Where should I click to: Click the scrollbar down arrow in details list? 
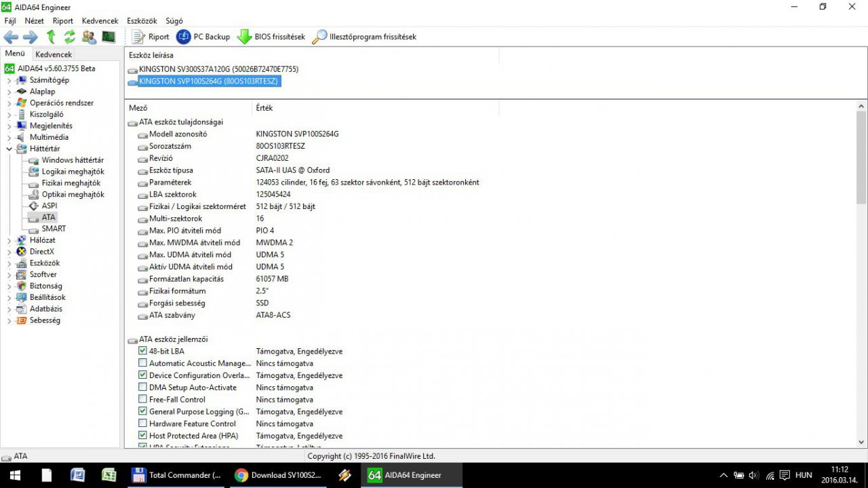(x=861, y=442)
